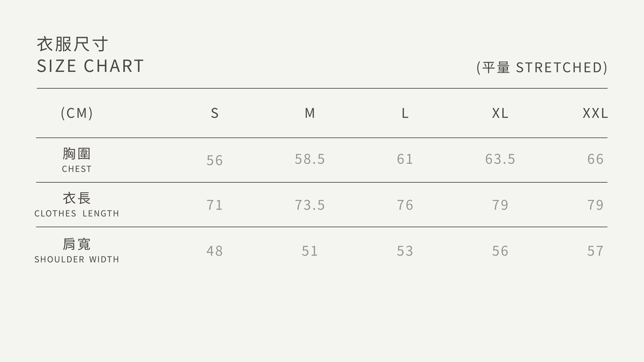
Task: Select the L size column header
Action: tap(405, 113)
